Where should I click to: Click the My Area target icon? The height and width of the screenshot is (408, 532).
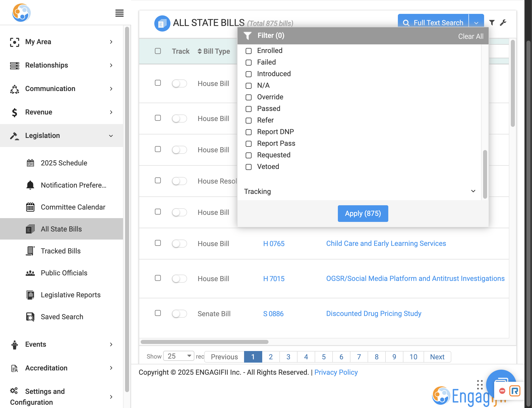15,42
